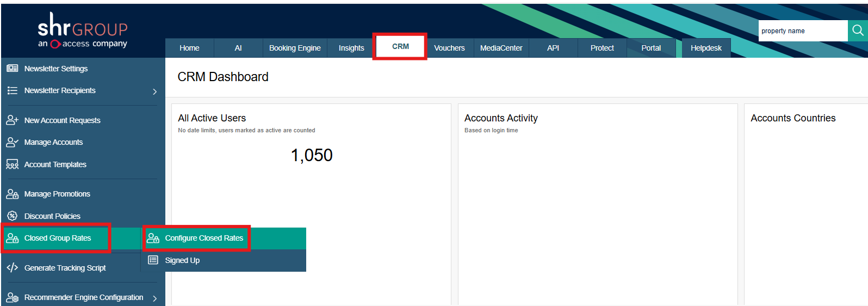Expand Recommender Engine Configuration arrow
Screen dimensions: 868x306
coord(154,298)
